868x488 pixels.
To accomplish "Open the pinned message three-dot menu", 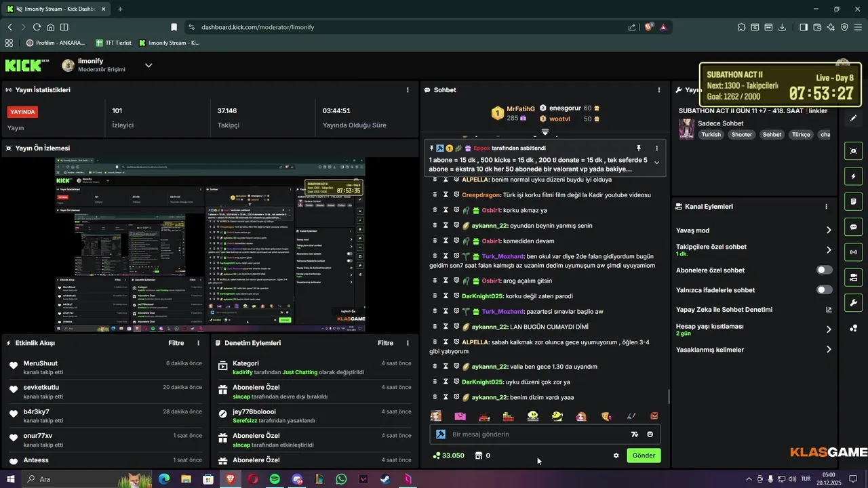I will [x=656, y=148].
